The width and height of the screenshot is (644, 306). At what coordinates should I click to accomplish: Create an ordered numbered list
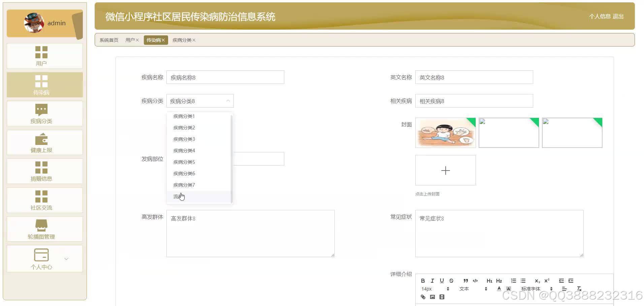pos(513,281)
